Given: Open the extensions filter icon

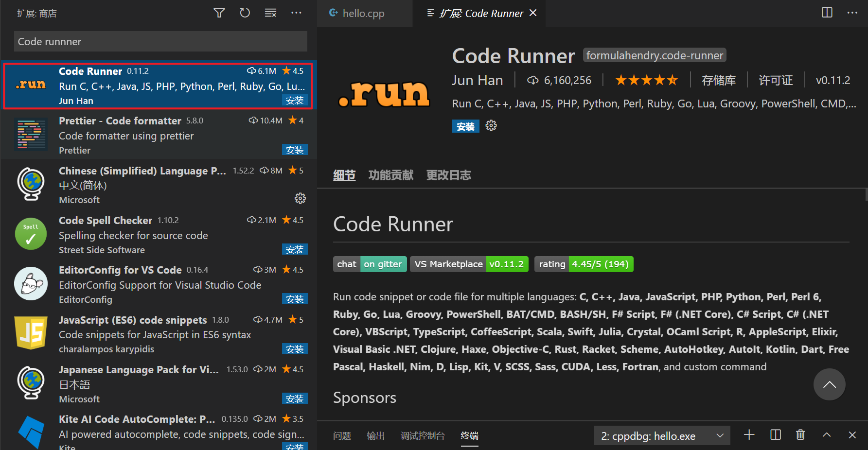Looking at the screenshot, I should tap(219, 13).
